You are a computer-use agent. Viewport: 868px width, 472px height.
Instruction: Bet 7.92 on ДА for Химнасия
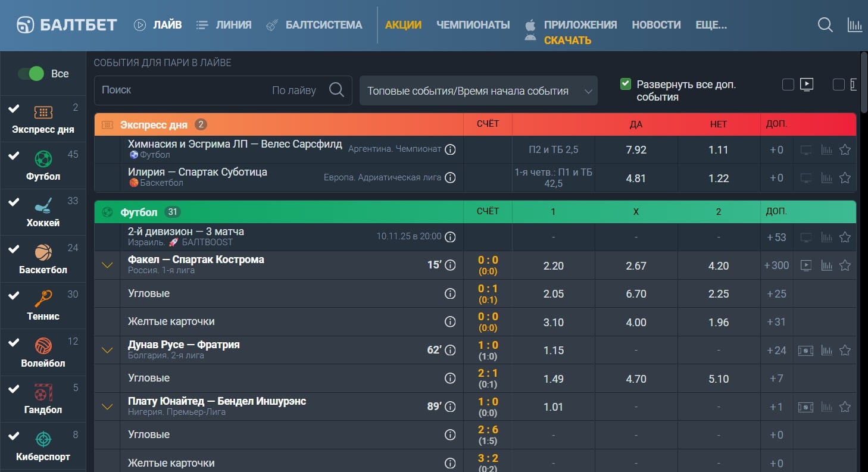click(x=636, y=150)
